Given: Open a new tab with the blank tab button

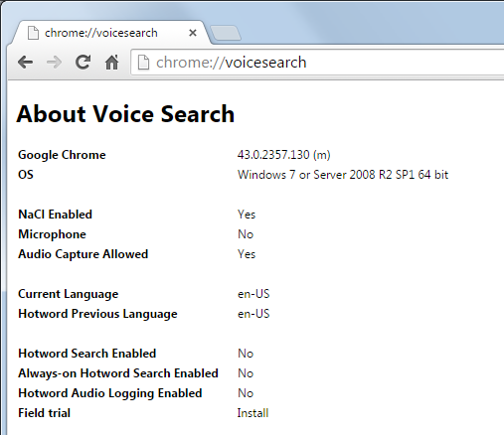Looking at the screenshot, I should tap(226, 33).
